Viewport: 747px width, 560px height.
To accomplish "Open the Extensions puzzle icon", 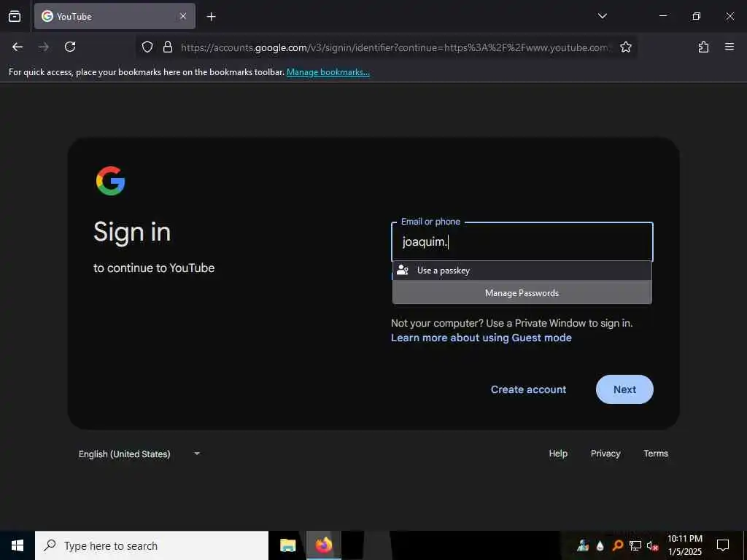I will click(x=703, y=47).
